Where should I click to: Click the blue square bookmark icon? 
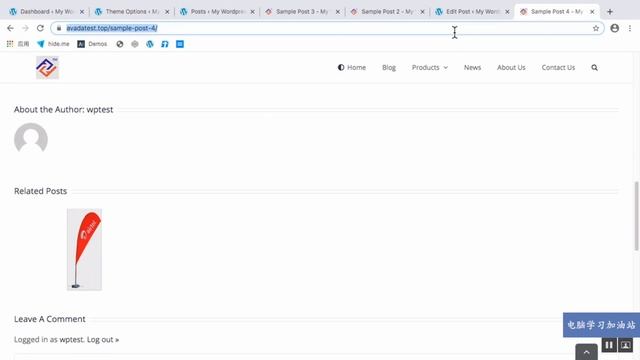coord(180,44)
